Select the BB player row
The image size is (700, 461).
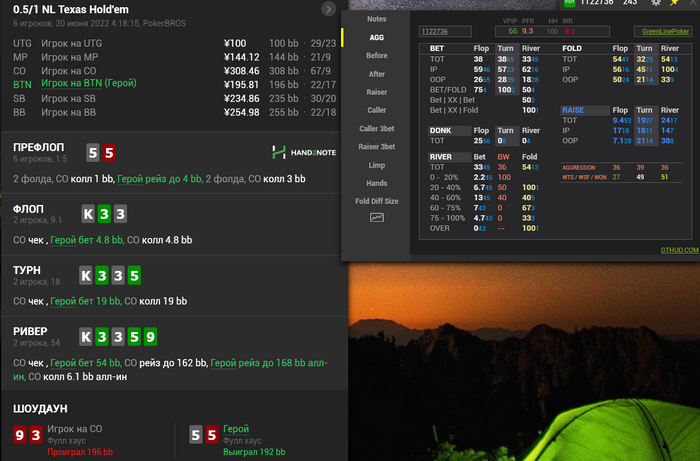pos(174,112)
